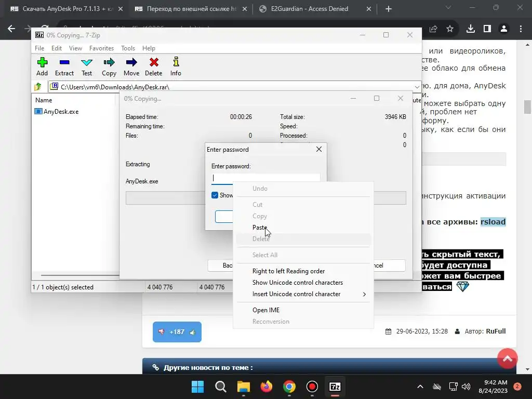Switch to the E2Guardian Access Denied tab

[310, 9]
